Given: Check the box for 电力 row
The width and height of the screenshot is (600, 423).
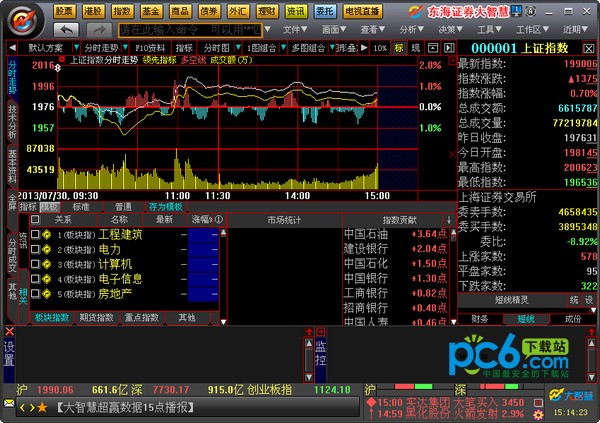Looking at the screenshot, I should pos(35,249).
